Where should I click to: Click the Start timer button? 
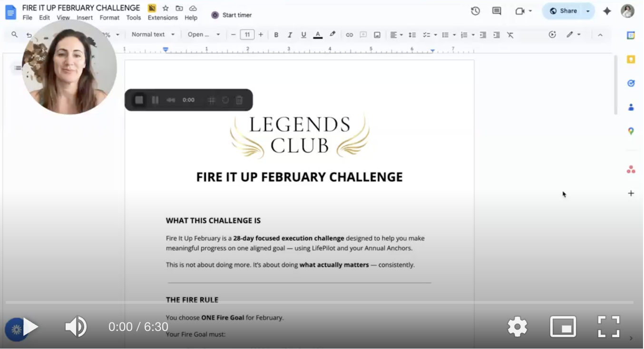pos(232,15)
